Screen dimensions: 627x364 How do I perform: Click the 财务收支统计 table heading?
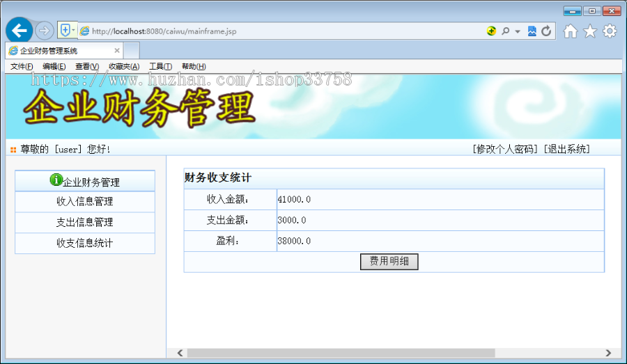pyautogui.click(x=218, y=177)
